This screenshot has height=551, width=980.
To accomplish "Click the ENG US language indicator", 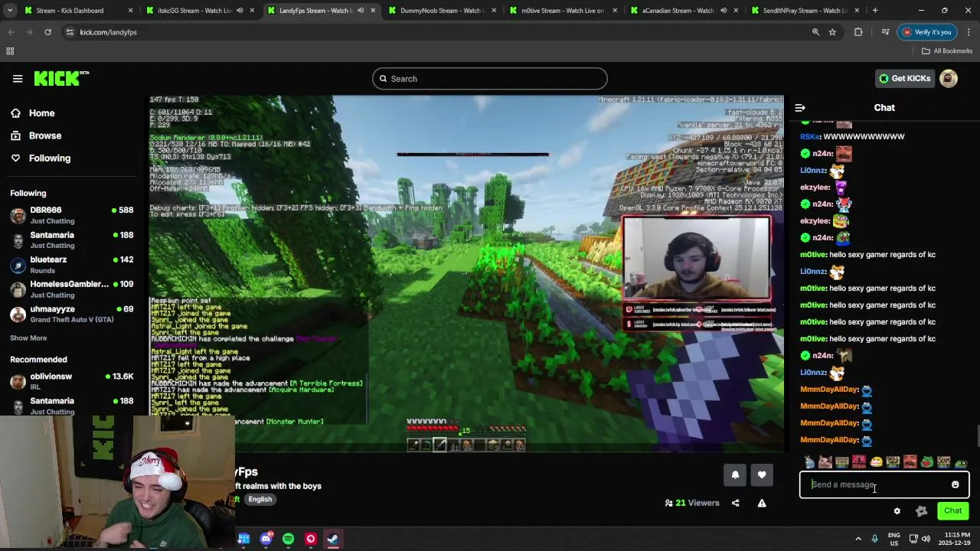I will pyautogui.click(x=894, y=539).
